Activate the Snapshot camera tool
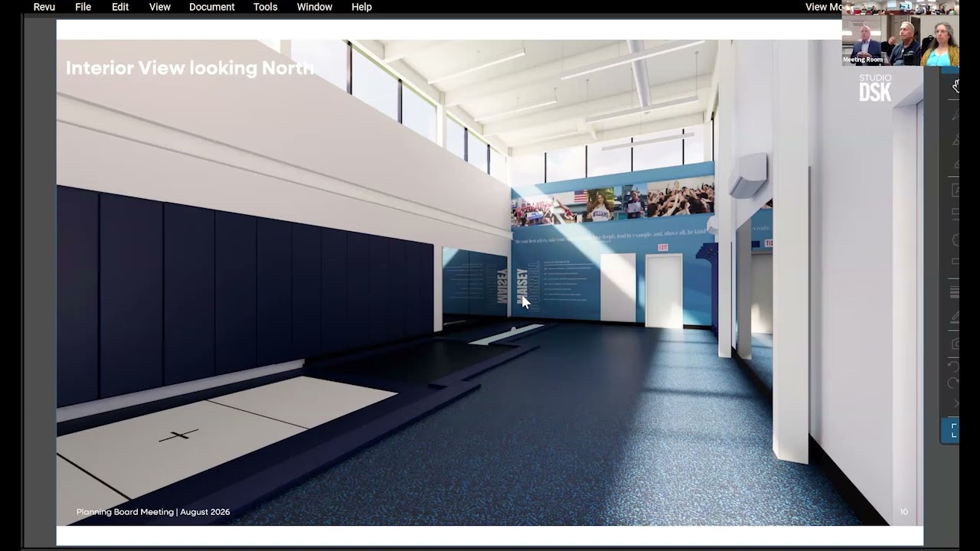 (955, 344)
